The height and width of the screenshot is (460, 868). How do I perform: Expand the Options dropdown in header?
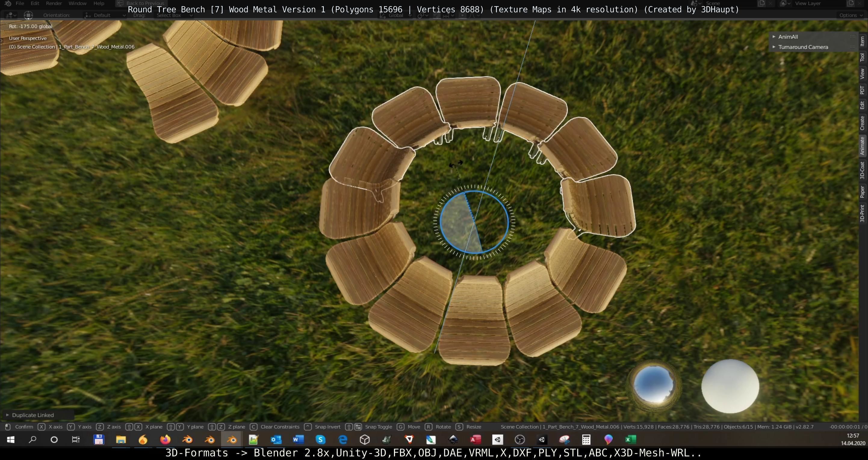(x=850, y=15)
